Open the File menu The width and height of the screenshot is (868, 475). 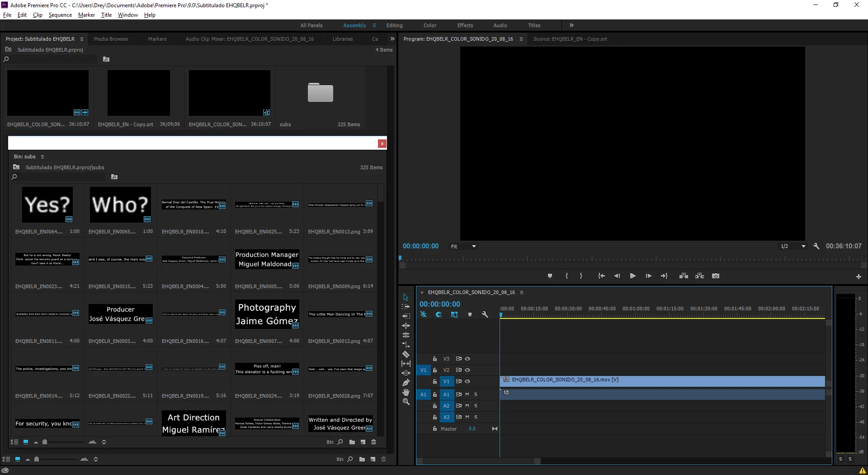pos(7,15)
